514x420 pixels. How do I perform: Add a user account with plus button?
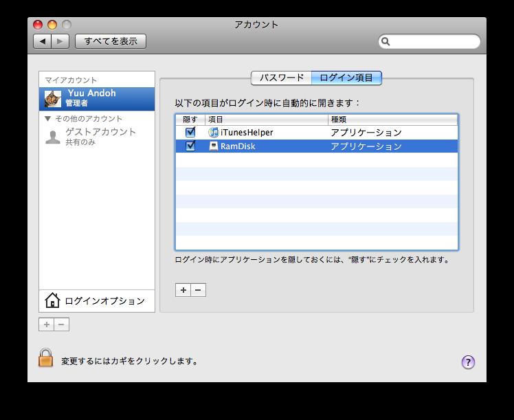coord(46,324)
